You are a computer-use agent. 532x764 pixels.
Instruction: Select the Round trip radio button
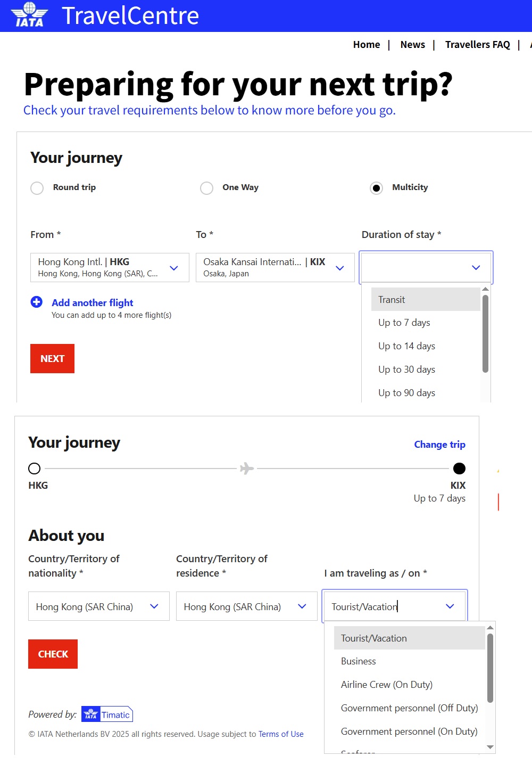coord(37,188)
